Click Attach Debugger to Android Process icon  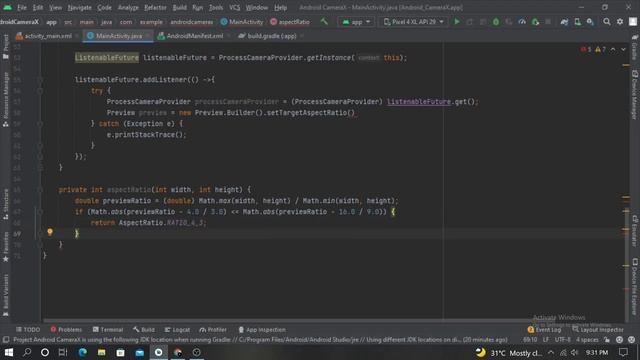click(535, 22)
